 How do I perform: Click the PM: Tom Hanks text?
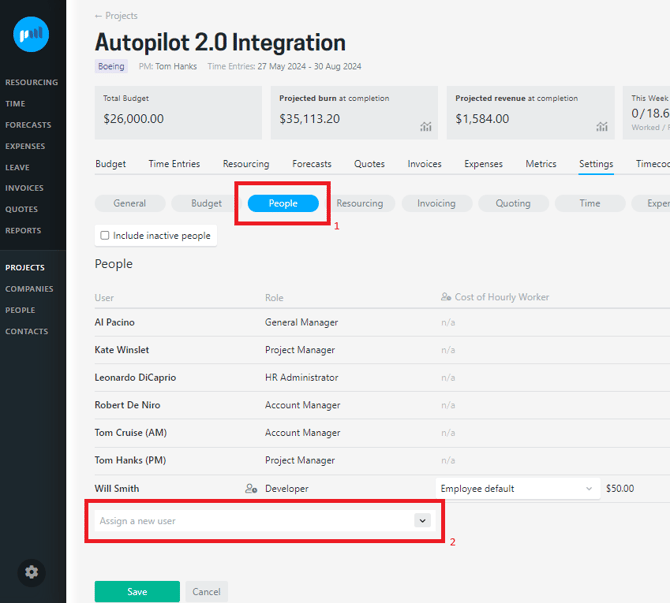tap(168, 66)
